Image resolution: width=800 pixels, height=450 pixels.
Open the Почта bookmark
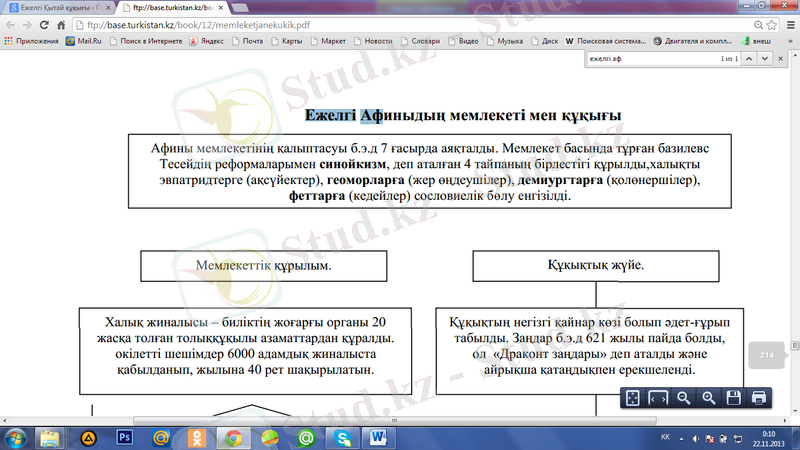[248, 41]
